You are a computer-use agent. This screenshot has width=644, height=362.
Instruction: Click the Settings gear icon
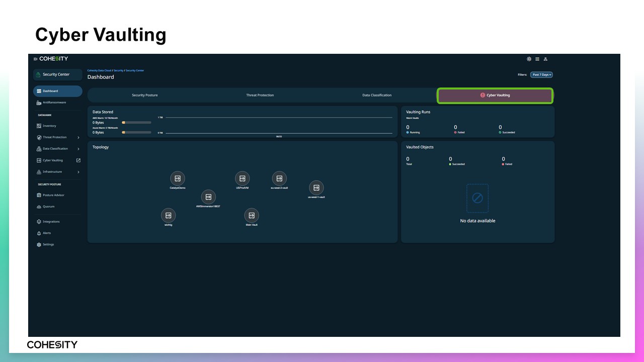tap(39, 245)
